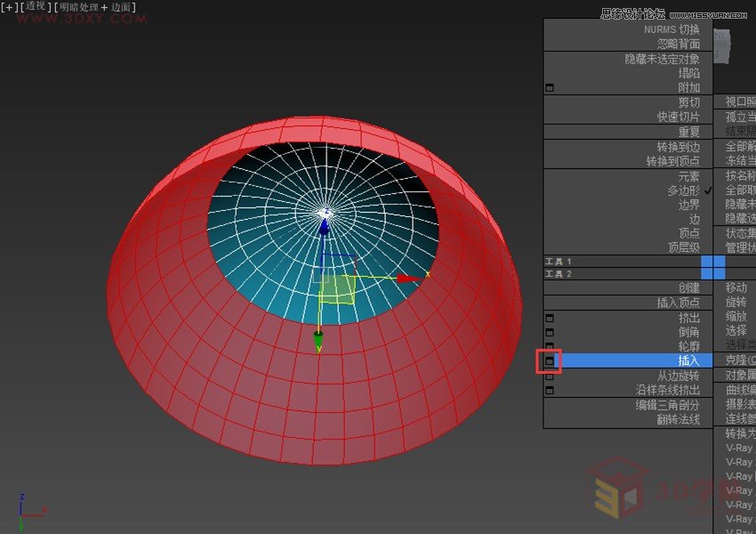The height and width of the screenshot is (534, 756).
Task: Open the 附加 (Attach) settings icon
Action: point(549,87)
